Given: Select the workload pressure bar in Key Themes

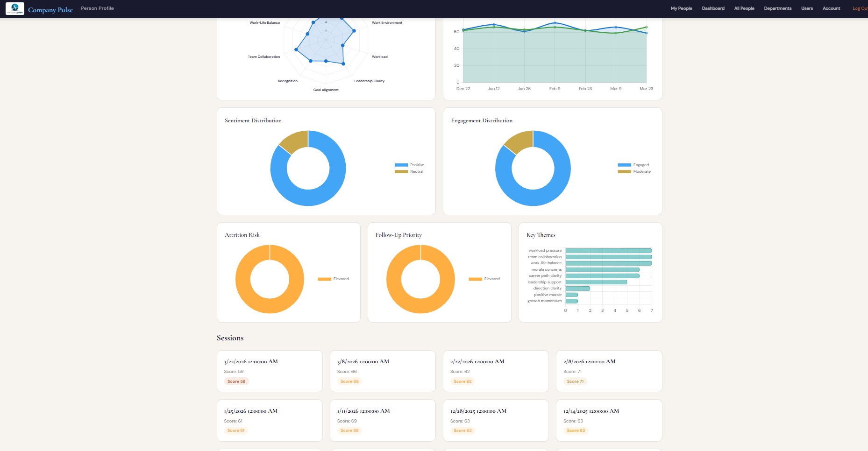Looking at the screenshot, I should pyautogui.click(x=607, y=250).
